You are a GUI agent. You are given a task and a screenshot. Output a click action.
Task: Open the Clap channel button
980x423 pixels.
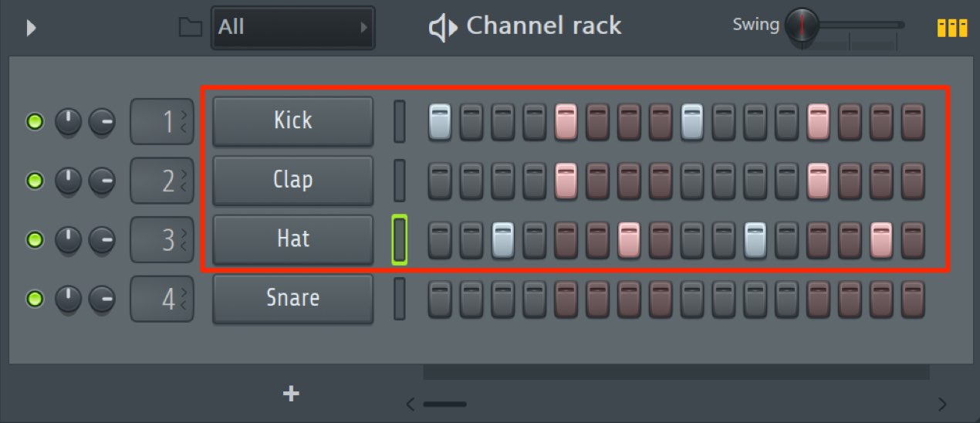point(293,180)
